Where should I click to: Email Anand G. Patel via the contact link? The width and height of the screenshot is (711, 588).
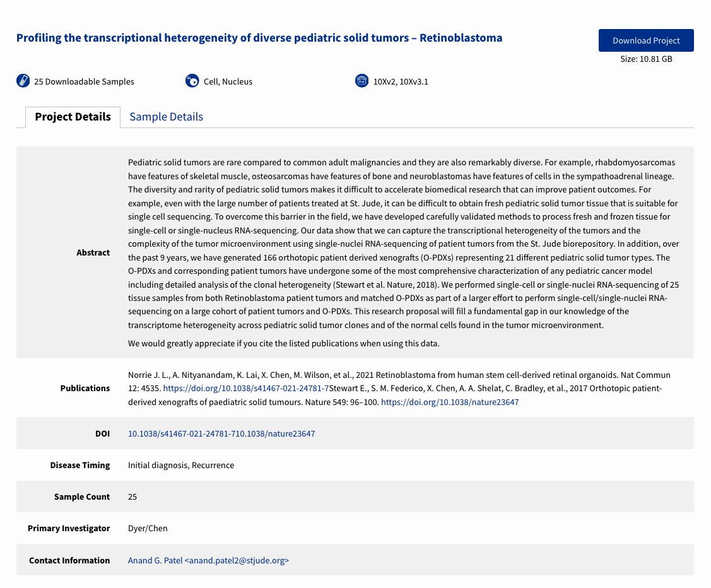(208, 560)
